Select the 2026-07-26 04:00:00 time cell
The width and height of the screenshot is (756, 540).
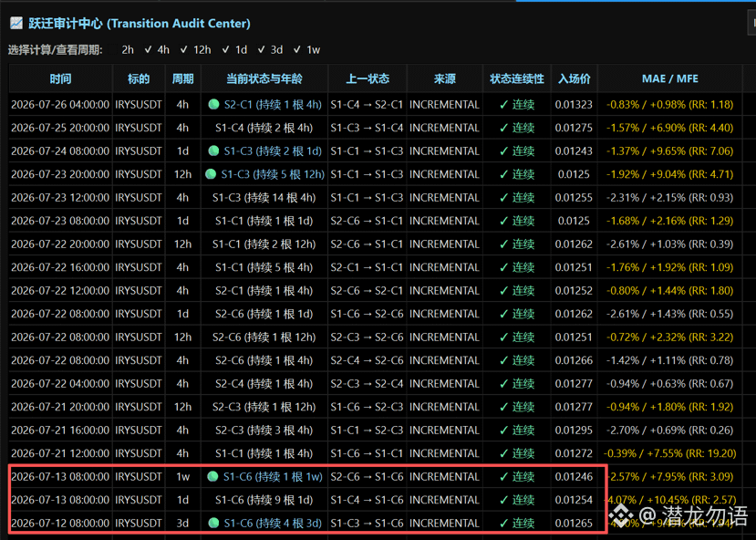click(x=60, y=105)
